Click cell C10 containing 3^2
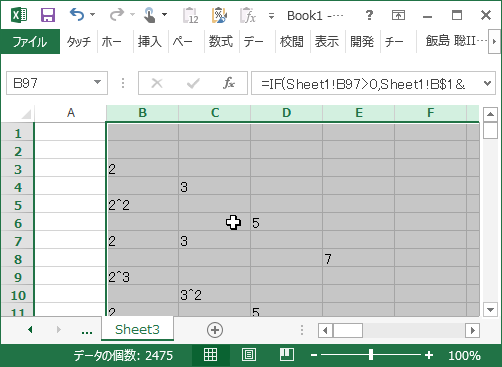This screenshot has height=367, width=502. click(214, 294)
